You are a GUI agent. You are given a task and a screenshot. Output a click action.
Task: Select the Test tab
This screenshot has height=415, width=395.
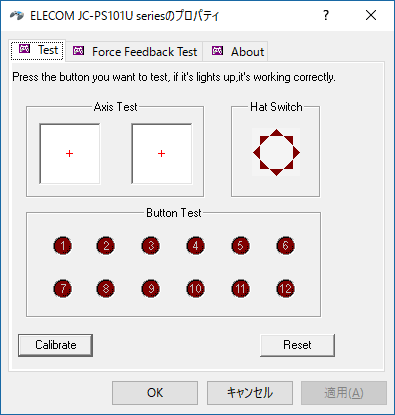[x=37, y=50]
